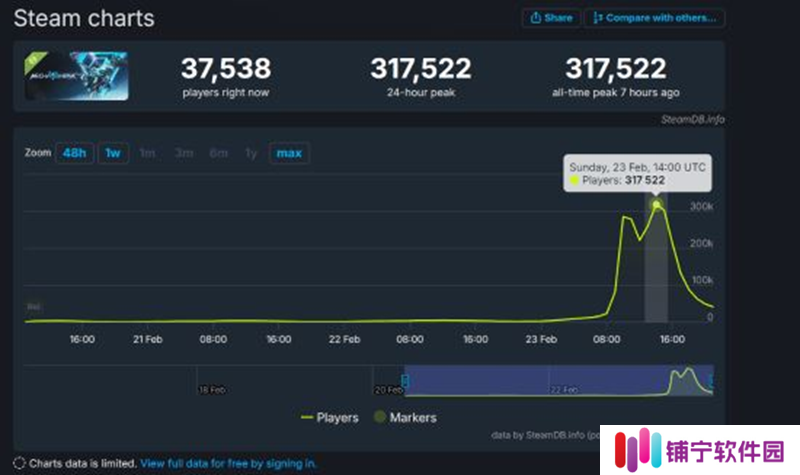Image resolution: width=800 pixels, height=475 pixels.
Task: Click the 21 Feb axis label
Action: (147, 339)
